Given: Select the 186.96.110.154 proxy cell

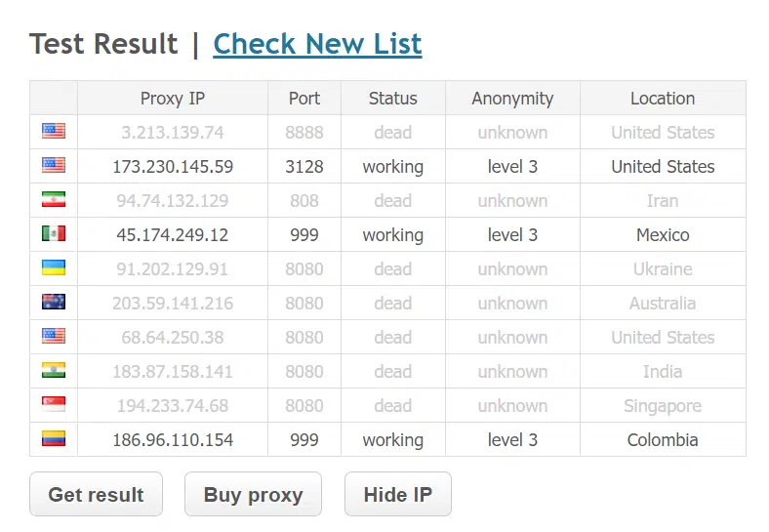Looking at the screenshot, I should pos(173,439).
